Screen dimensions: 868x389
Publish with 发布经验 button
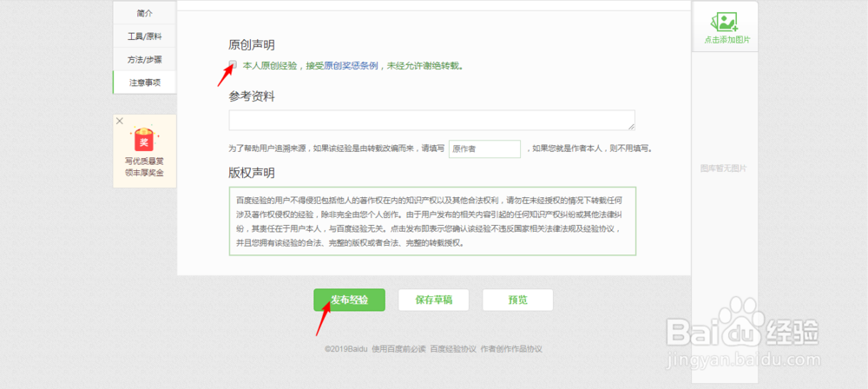coord(349,300)
